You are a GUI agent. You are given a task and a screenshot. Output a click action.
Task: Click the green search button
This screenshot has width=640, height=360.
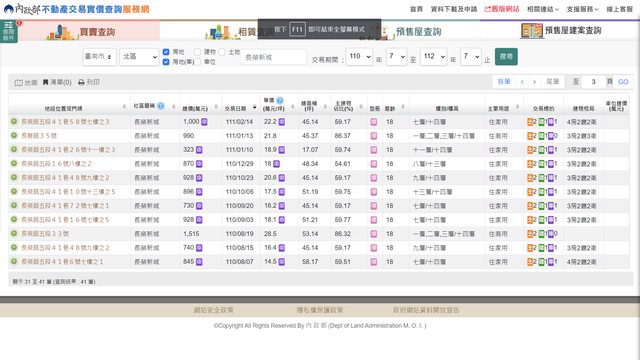[506, 56]
